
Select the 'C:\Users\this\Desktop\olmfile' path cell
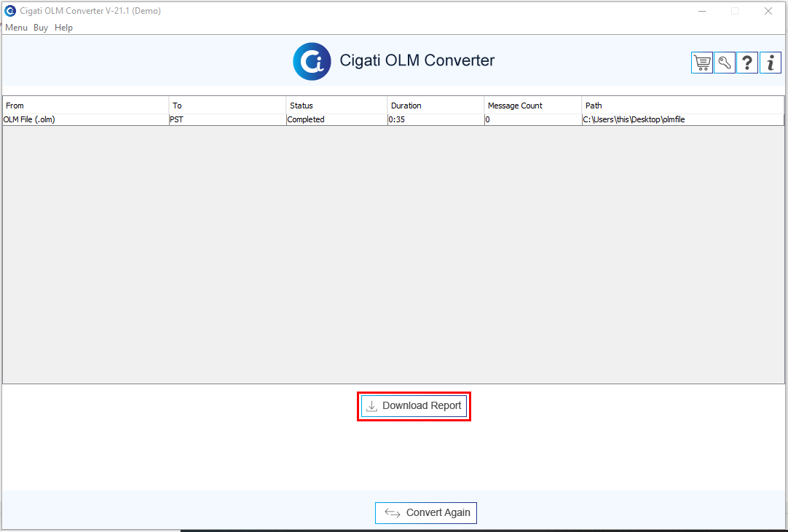click(x=682, y=119)
